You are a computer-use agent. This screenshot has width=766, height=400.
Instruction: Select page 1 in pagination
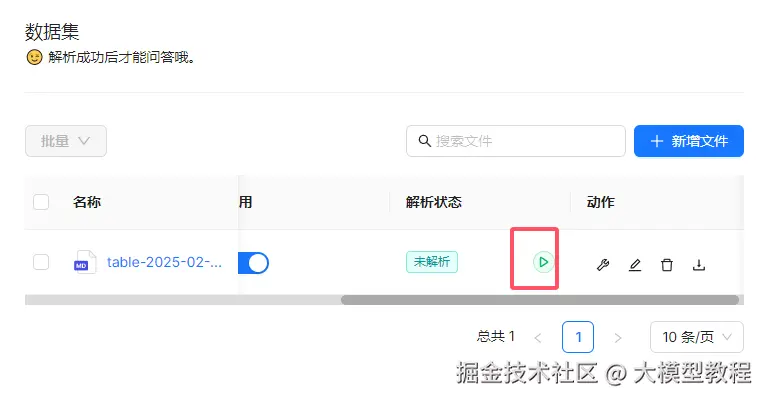(578, 337)
